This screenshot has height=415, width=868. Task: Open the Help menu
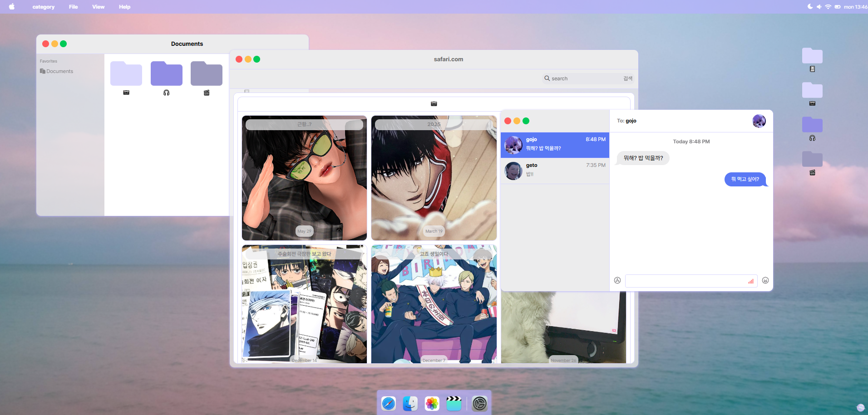125,7
